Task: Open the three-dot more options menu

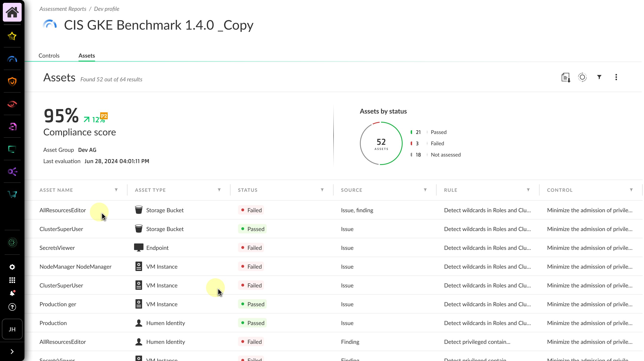Action: [x=616, y=77]
